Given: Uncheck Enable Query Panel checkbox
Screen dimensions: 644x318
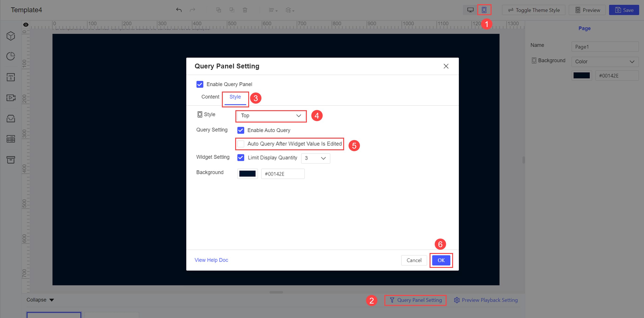Looking at the screenshot, I should point(200,84).
